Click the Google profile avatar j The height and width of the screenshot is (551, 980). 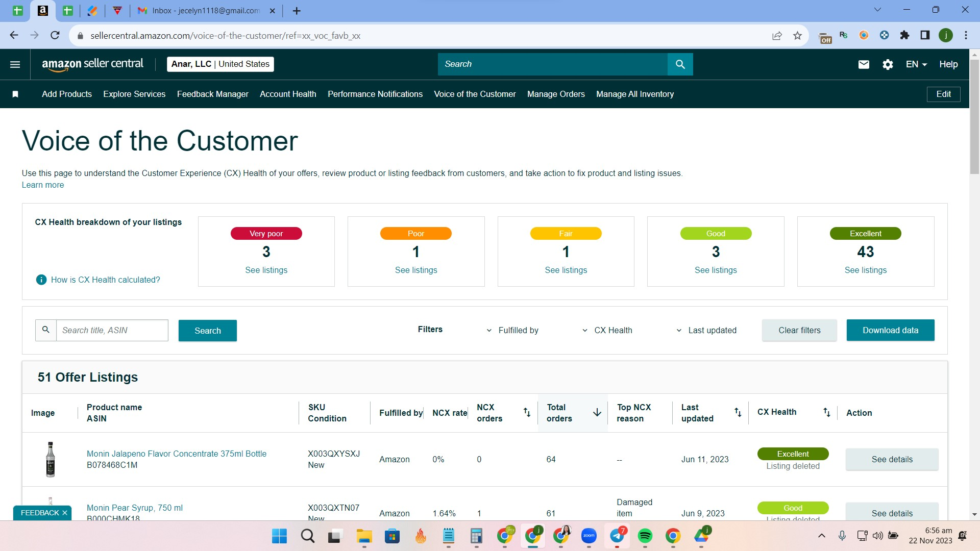coord(946,35)
